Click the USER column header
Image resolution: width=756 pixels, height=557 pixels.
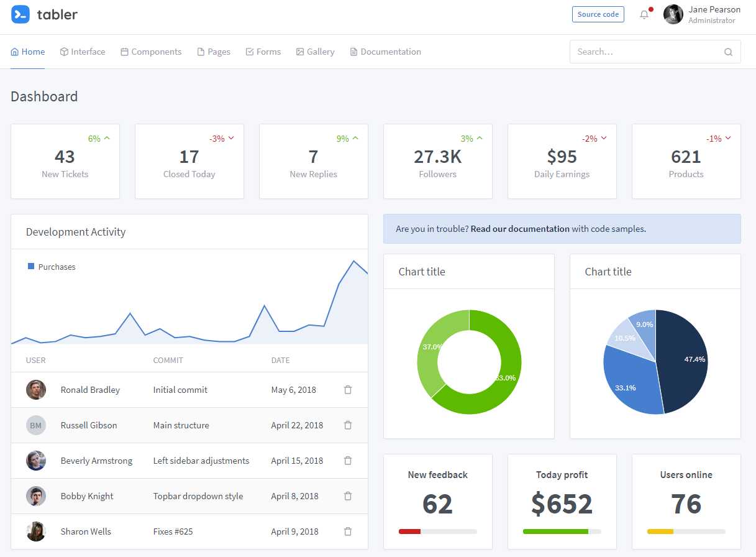tap(36, 360)
